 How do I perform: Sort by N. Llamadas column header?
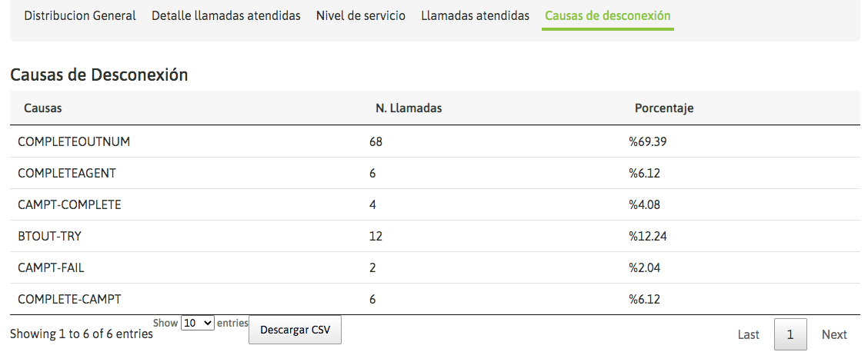[x=408, y=108]
